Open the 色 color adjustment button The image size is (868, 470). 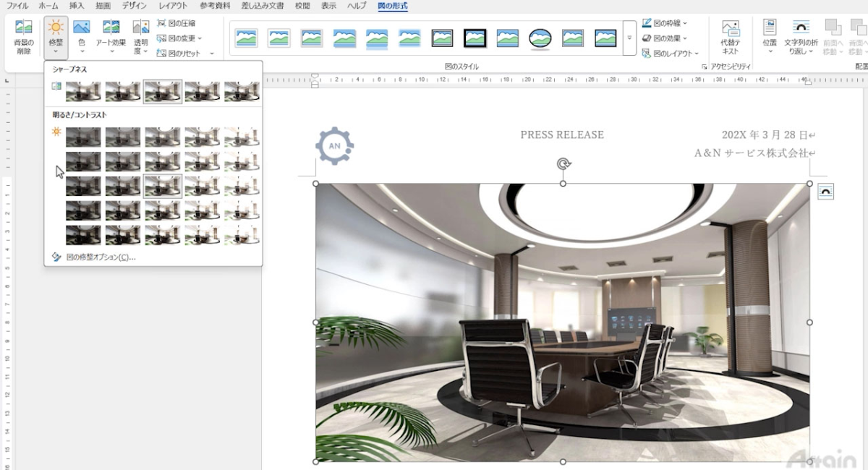point(82,36)
